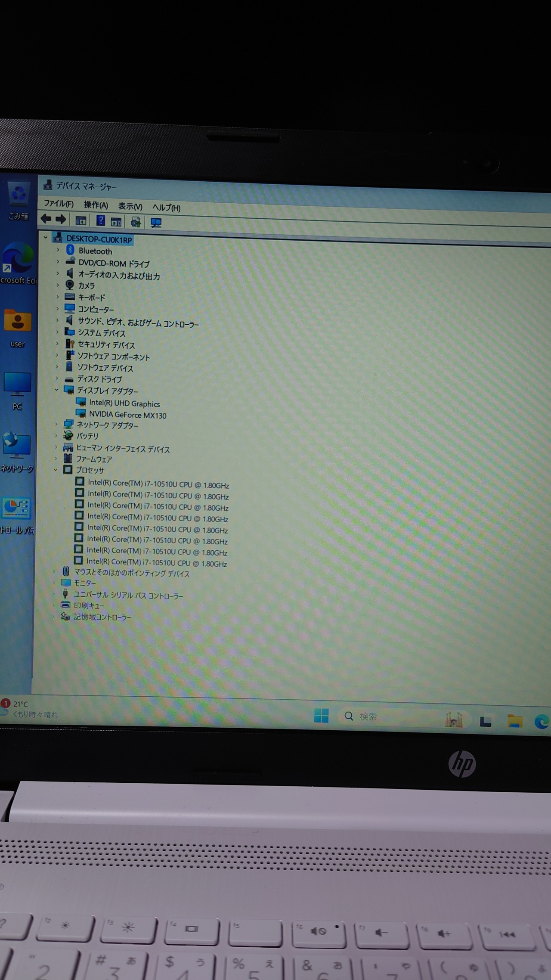Open the 操作(A) menu
The width and height of the screenshot is (551, 980).
point(96,205)
